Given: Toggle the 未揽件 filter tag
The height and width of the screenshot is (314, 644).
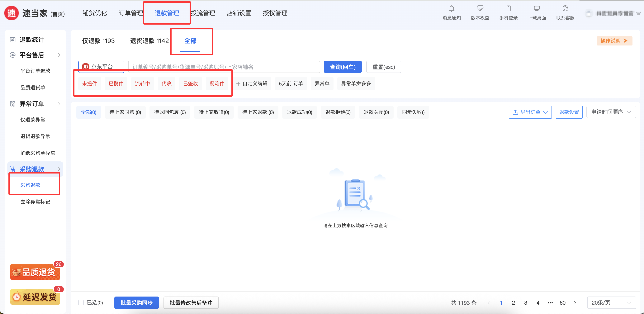Looking at the screenshot, I should 89,83.
